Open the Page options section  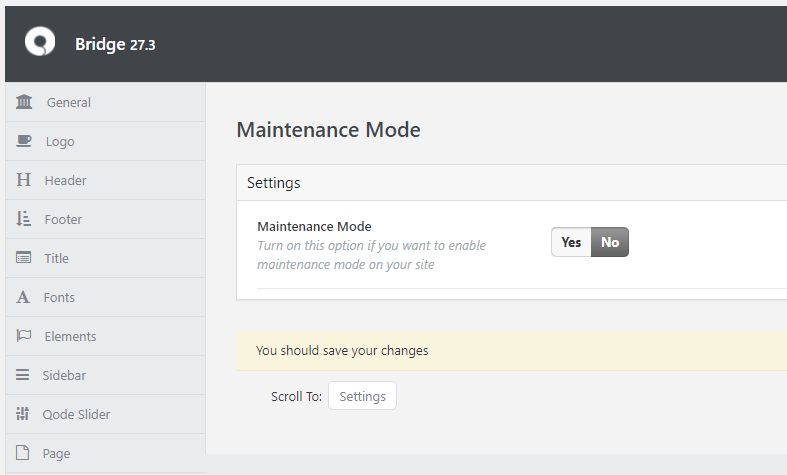[105, 453]
